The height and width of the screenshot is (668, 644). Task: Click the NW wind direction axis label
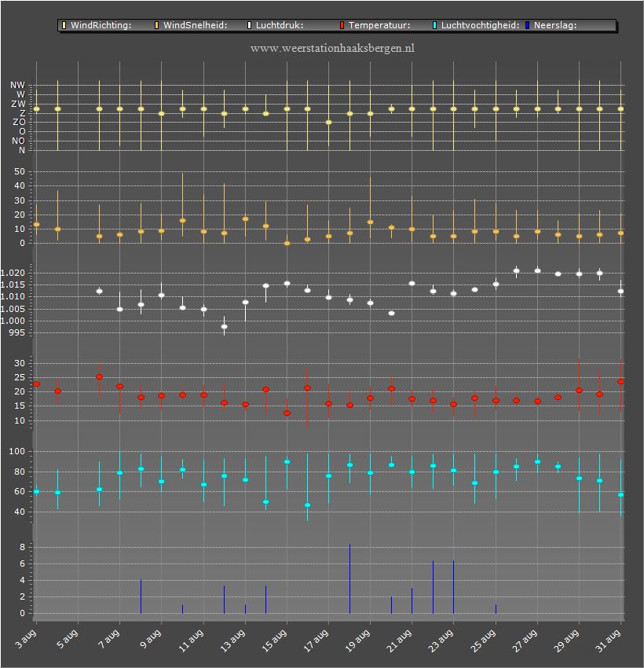[x=18, y=85]
